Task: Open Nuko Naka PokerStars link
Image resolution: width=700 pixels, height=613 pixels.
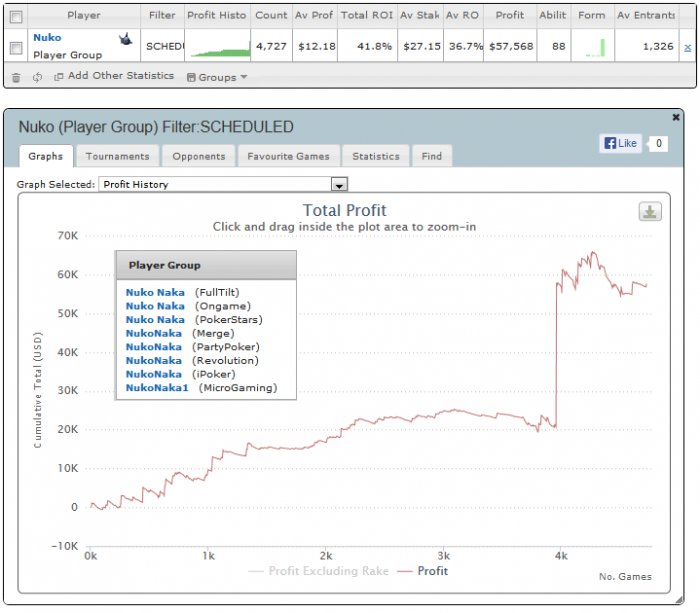Action: (155, 320)
